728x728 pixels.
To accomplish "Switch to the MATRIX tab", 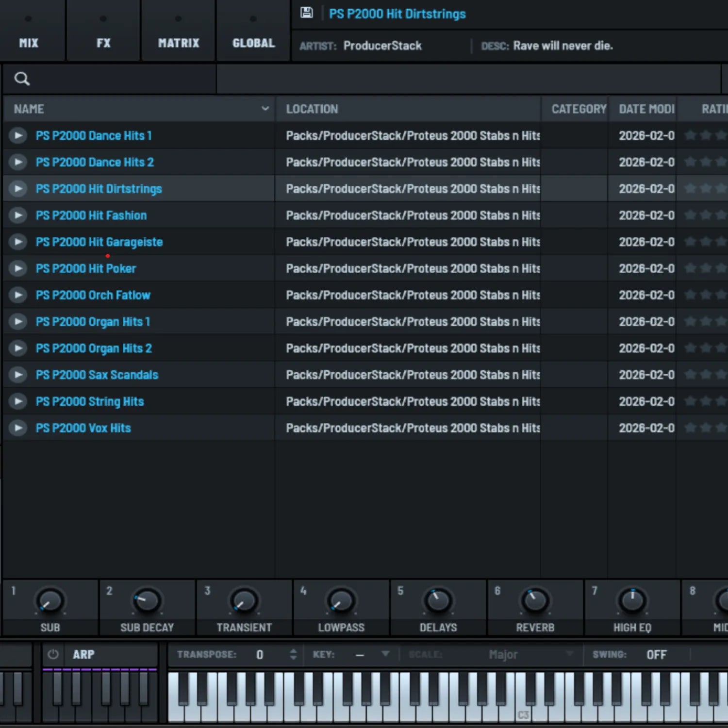I will (x=178, y=43).
